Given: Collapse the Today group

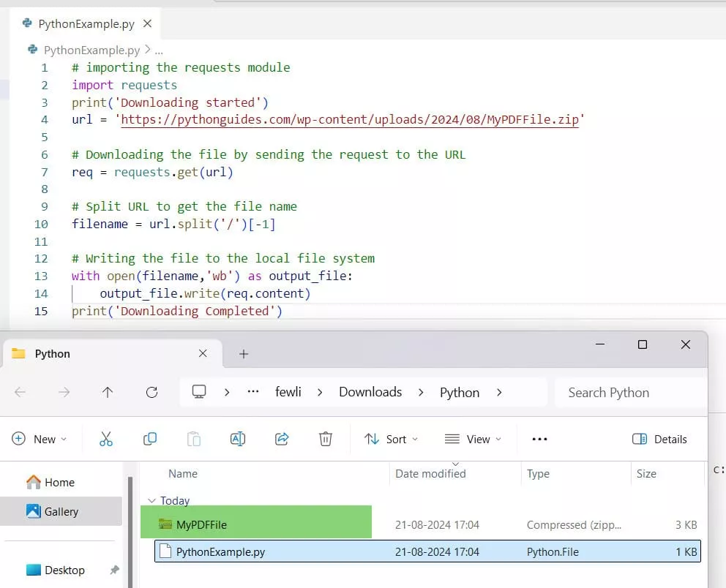Looking at the screenshot, I should (151, 501).
